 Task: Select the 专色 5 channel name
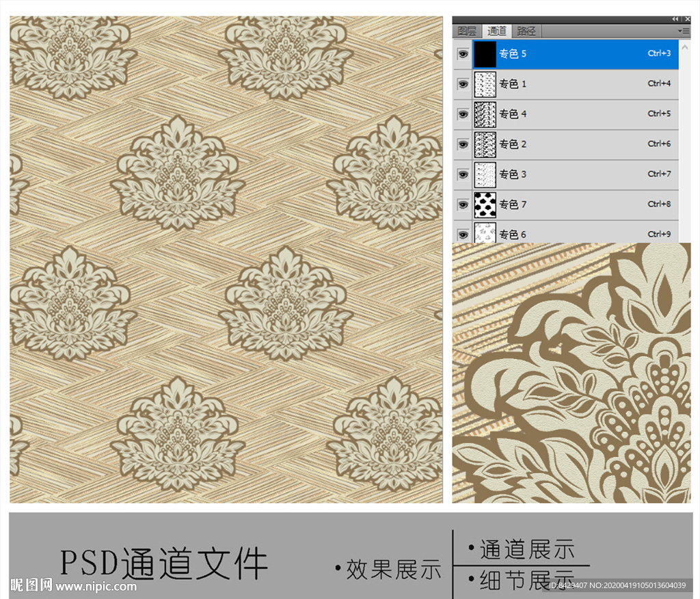[513, 53]
